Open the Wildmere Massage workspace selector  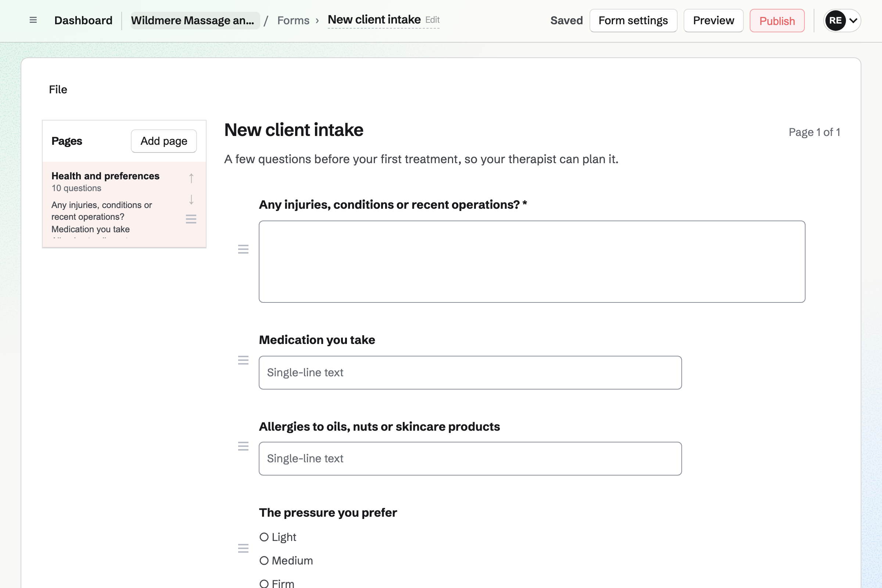pyautogui.click(x=195, y=21)
